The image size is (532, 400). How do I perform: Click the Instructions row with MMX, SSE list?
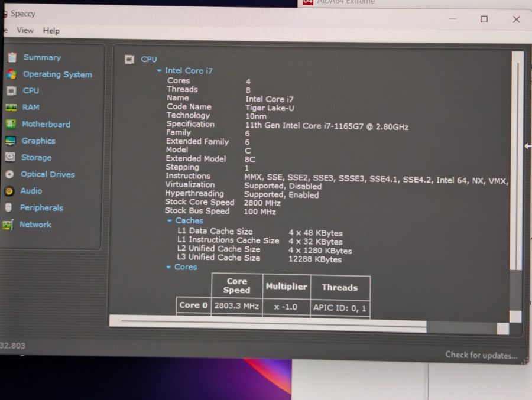click(x=337, y=178)
